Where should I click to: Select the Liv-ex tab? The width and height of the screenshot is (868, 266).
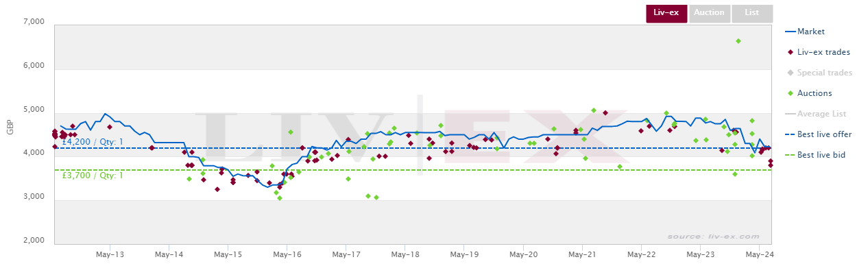point(666,13)
